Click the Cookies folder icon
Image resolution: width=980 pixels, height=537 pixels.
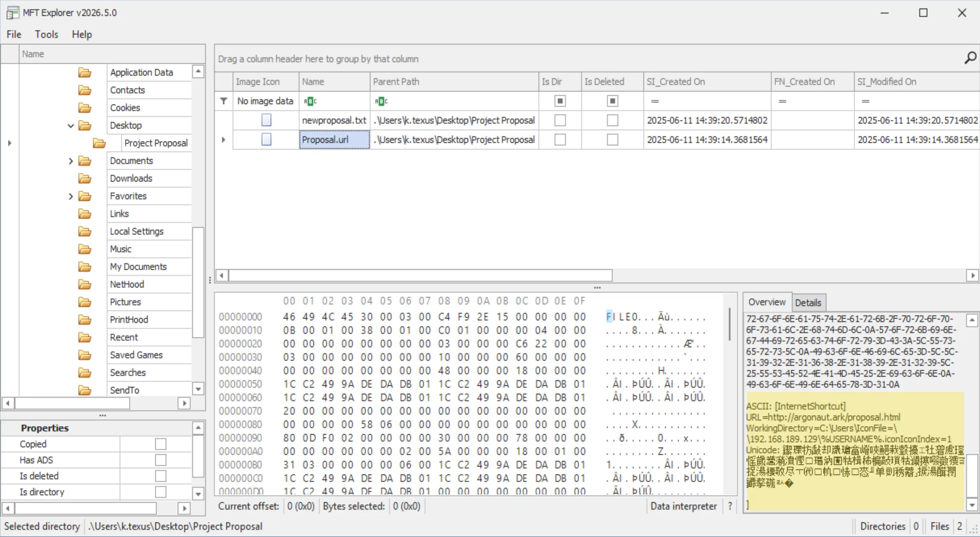click(x=85, y=108)
